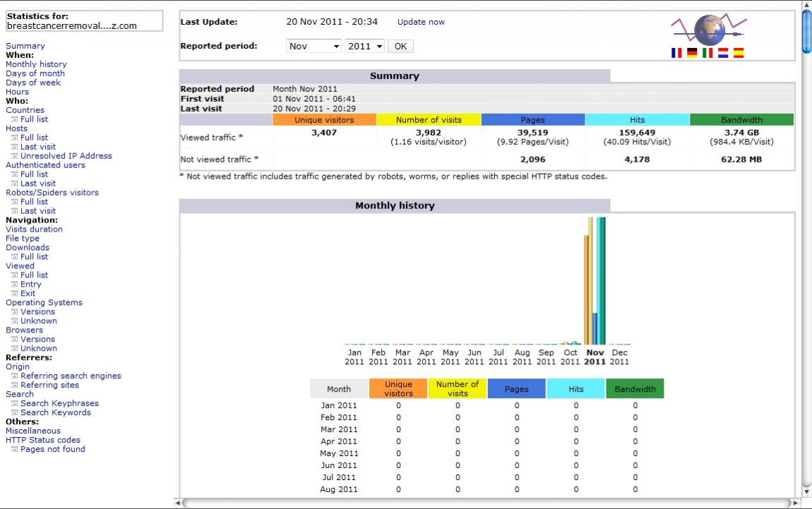Open the year dropdown showing 2011

pos(364,46)
